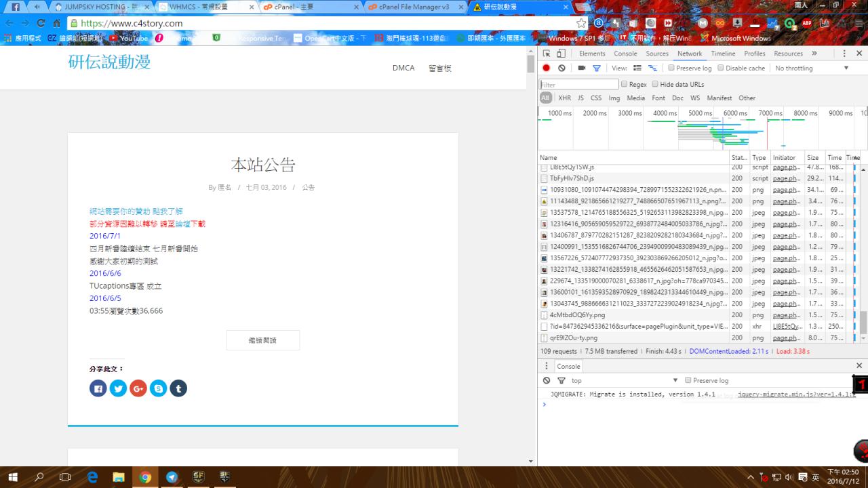Open the DMCA link in site menu
The image size is (868, 488).
pyautogui.click(x=403, y=68)
